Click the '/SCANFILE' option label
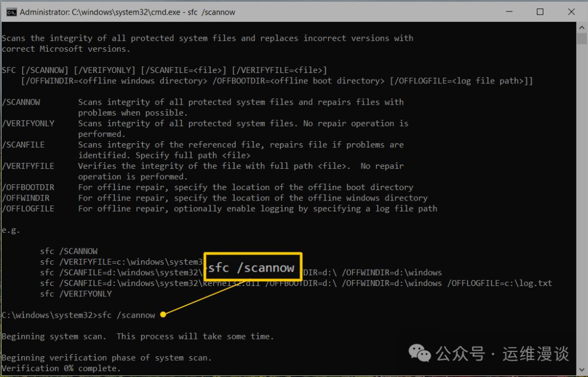 coord(23,145)
